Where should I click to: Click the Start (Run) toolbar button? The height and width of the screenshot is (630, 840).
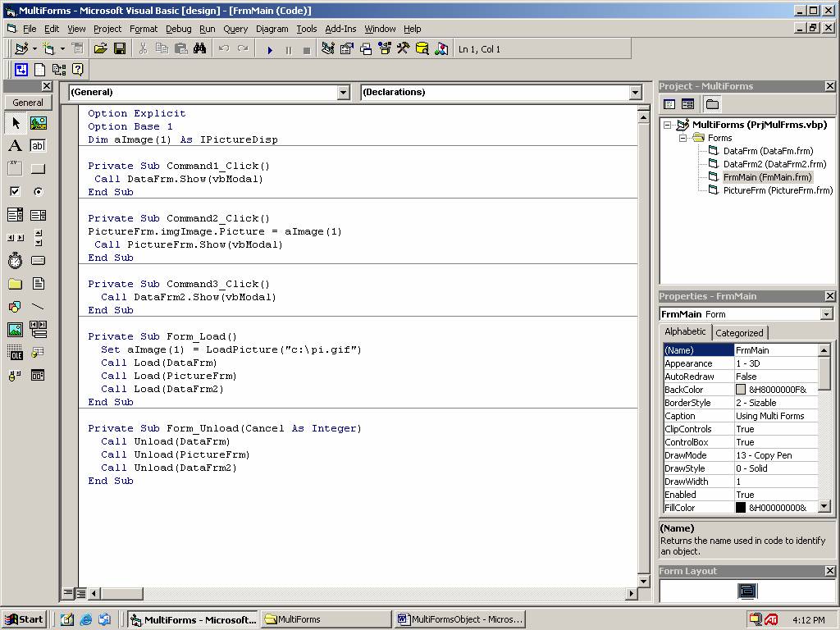click(x=270, y=49)
